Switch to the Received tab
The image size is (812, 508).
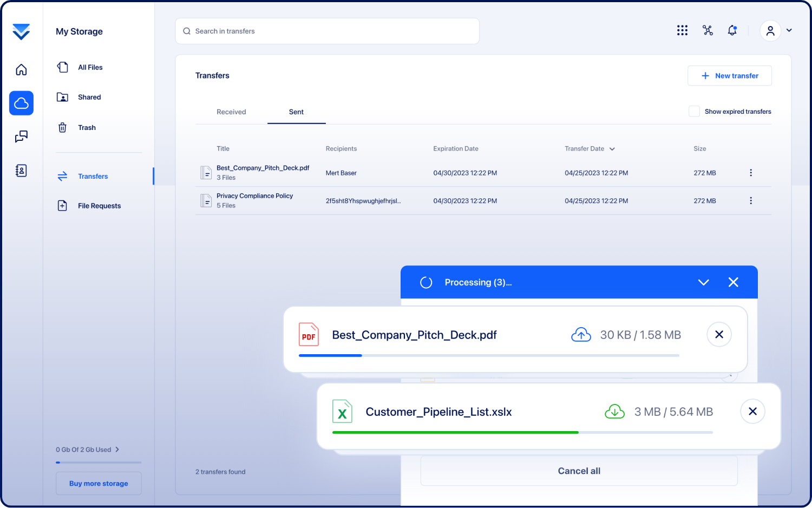pyautogui.click(x=231, y=112)
